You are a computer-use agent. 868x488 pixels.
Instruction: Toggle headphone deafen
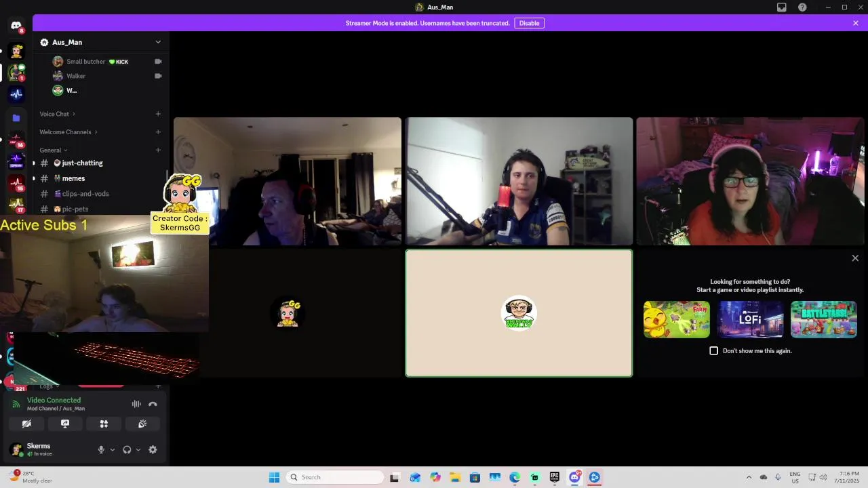127,449
